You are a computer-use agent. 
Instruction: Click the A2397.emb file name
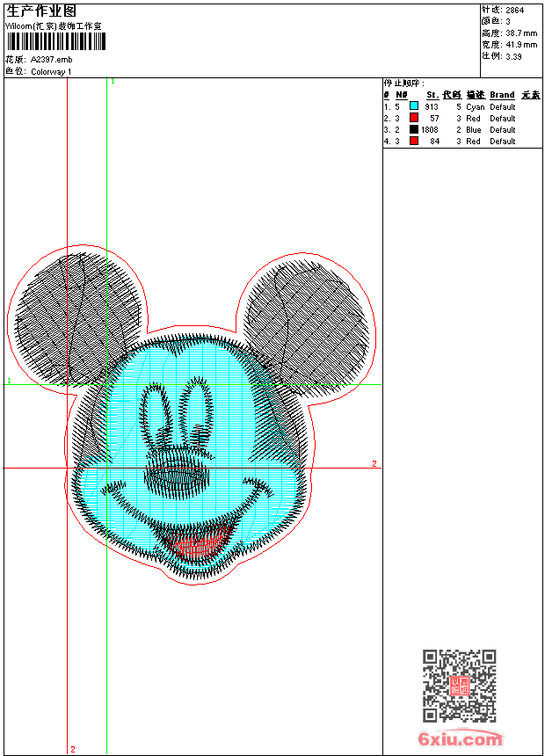(51, 59)
